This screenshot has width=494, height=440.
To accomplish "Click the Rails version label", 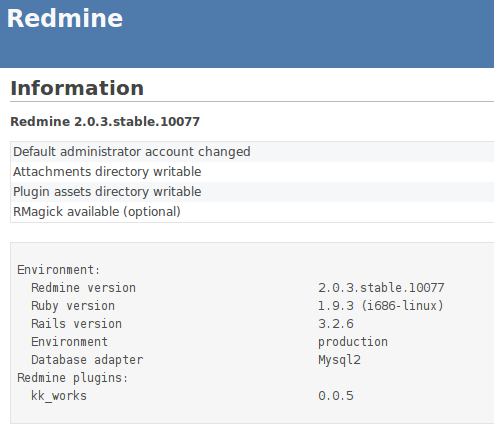I will pos(76,324).
